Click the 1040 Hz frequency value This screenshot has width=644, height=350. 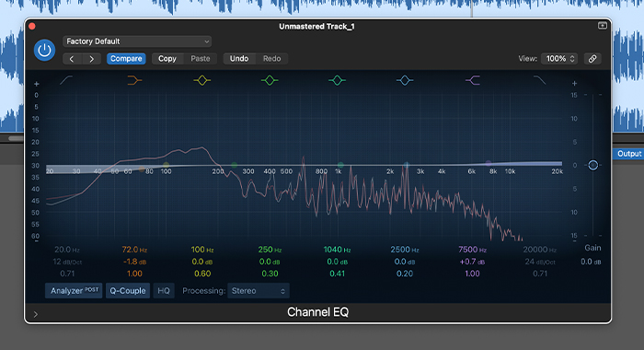(337, 250)
